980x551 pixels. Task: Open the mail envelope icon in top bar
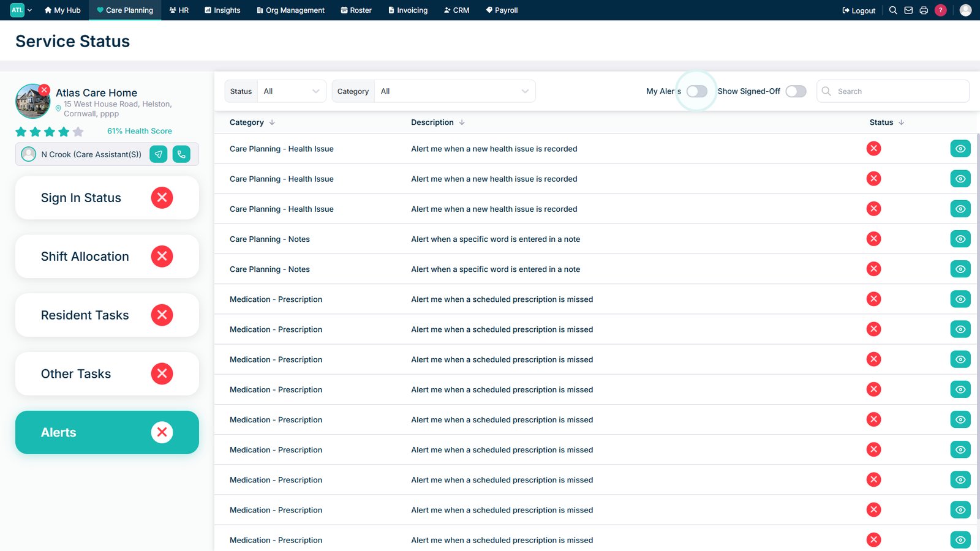tap(908, 10)
